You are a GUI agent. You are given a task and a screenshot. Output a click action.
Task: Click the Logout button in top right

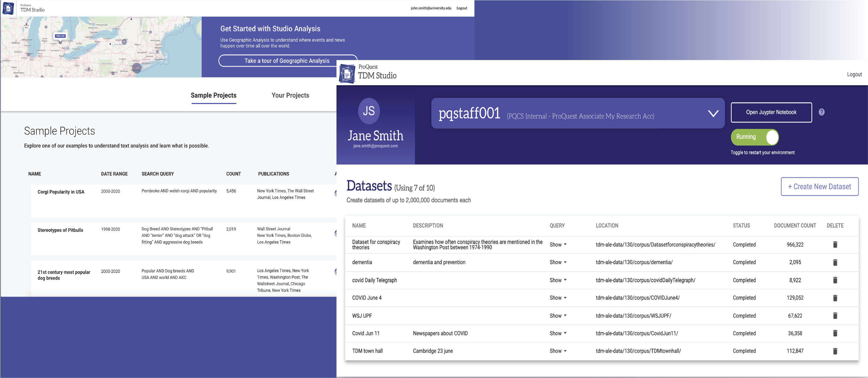854,74
